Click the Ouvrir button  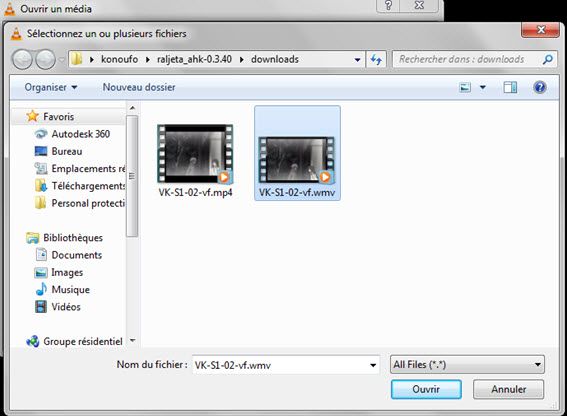(426, 390)
